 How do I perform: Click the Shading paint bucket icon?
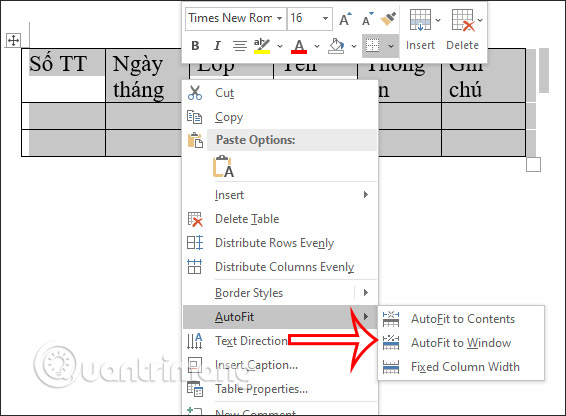pyautogui.click(x=336, y=46)
